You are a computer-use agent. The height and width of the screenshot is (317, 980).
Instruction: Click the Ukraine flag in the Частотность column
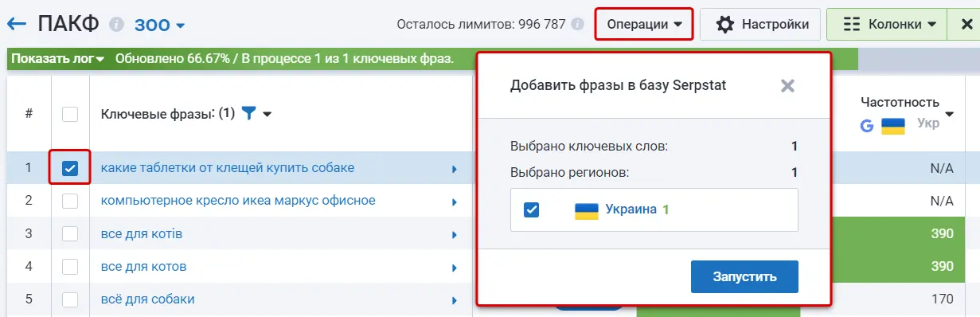click(x=893, y=126)
